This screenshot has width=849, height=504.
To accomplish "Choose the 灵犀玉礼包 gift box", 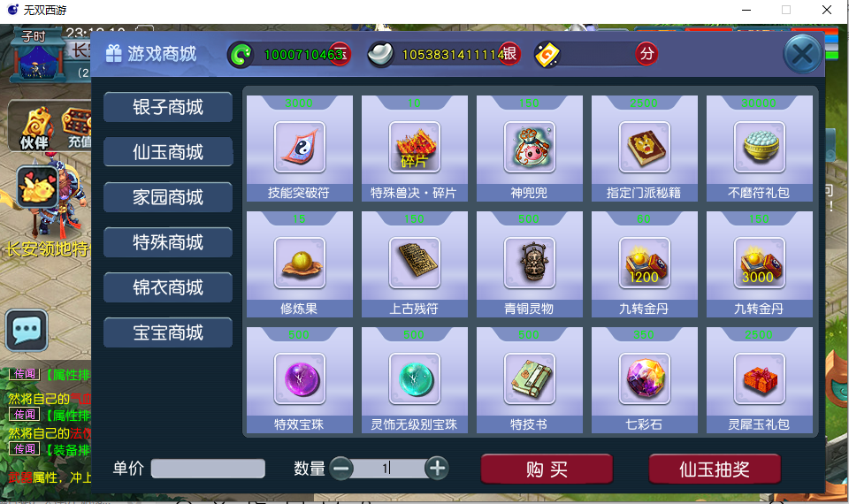I will tap(759, 378).
